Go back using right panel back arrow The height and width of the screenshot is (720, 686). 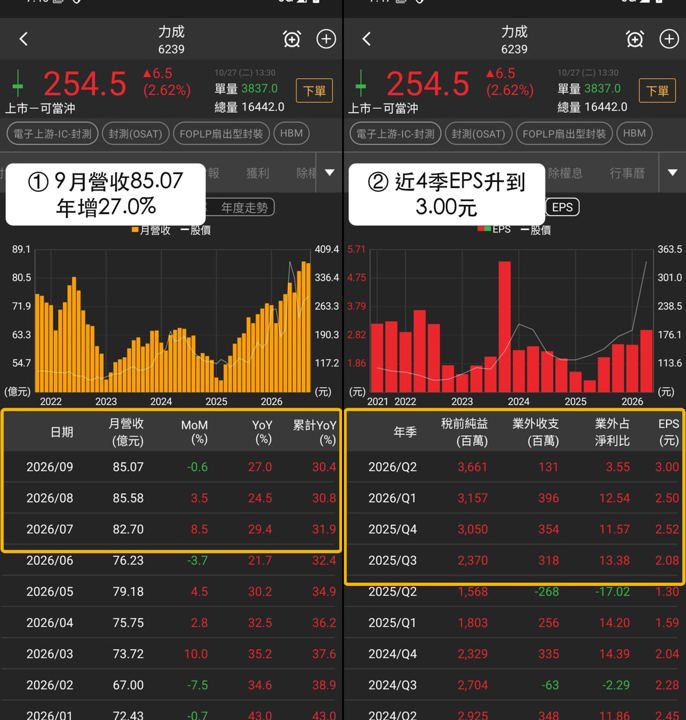click(x=366, y=39)
